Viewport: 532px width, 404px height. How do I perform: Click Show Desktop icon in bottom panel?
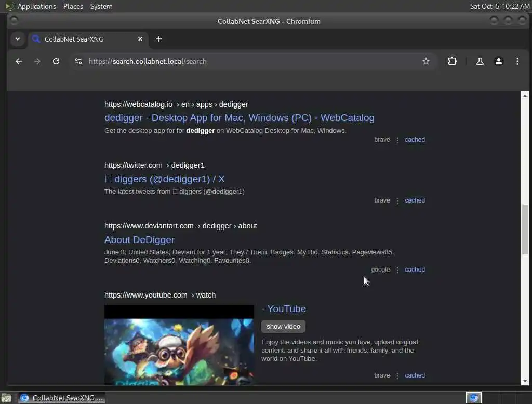[x=6, y=398]
